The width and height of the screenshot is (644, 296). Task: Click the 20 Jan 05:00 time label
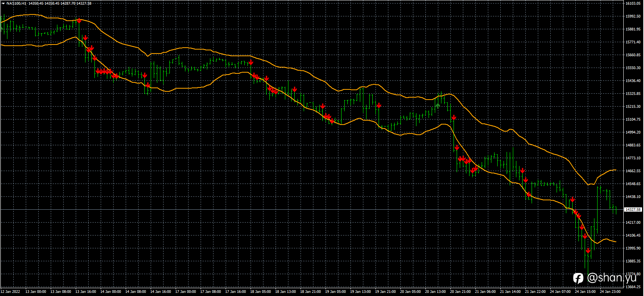click(410, 291)
